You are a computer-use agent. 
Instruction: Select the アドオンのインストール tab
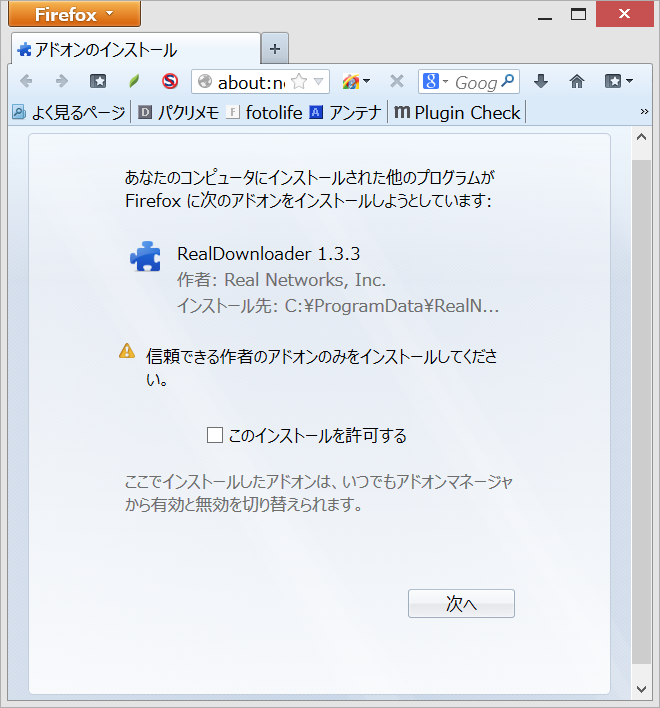[136, 49]
